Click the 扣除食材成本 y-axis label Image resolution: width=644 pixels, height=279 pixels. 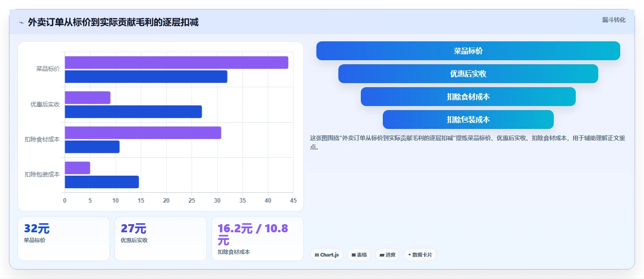(42, 139)
